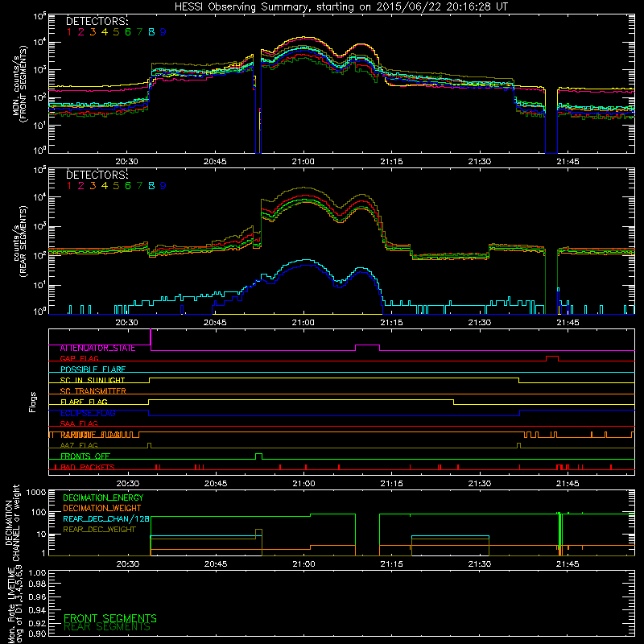
Task: Click the rear segments counts/s axis label
Action: click(x=20, y=241)
